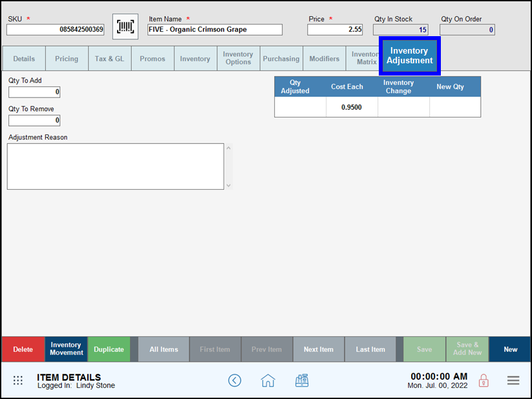Click the barcode icon next to SKU
532x399 pixels.
point(125,27)
